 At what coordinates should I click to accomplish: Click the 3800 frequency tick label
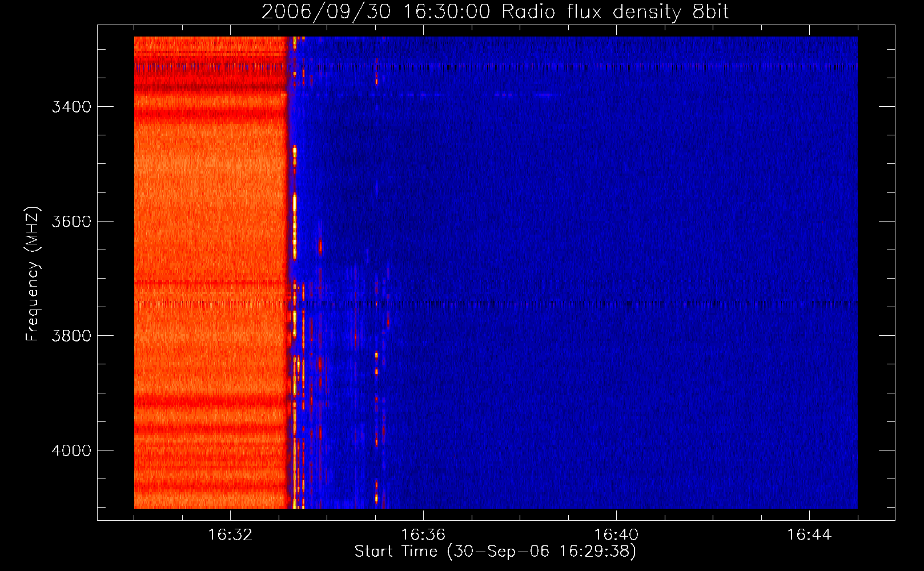tap(71, 336)
